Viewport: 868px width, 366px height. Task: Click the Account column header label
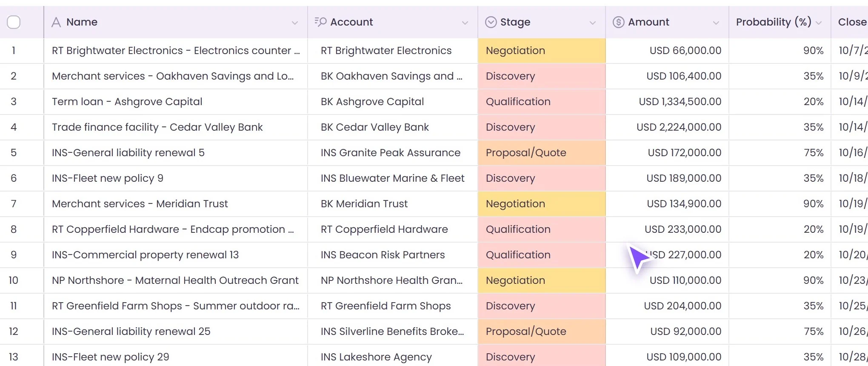click(x=351, y=22)
